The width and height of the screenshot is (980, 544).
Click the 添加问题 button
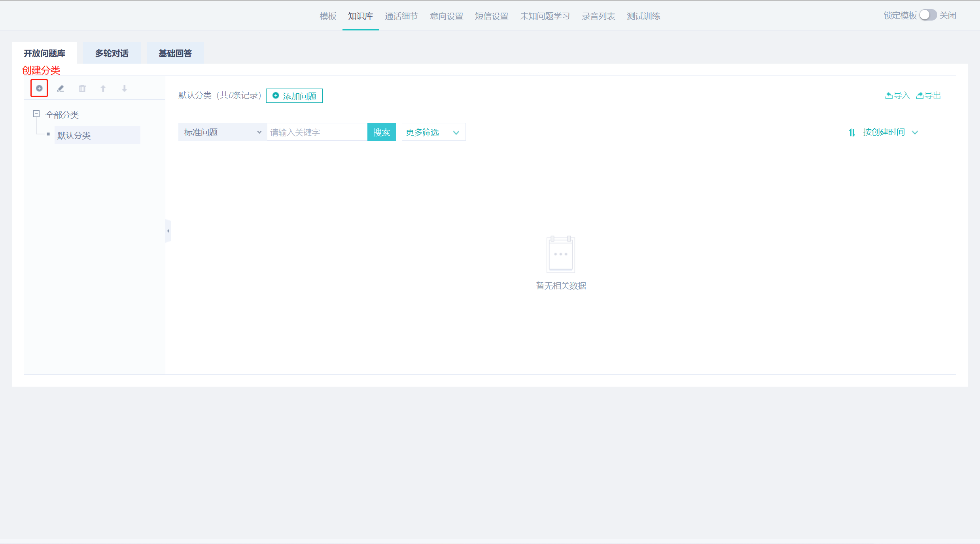coord(294,96)
